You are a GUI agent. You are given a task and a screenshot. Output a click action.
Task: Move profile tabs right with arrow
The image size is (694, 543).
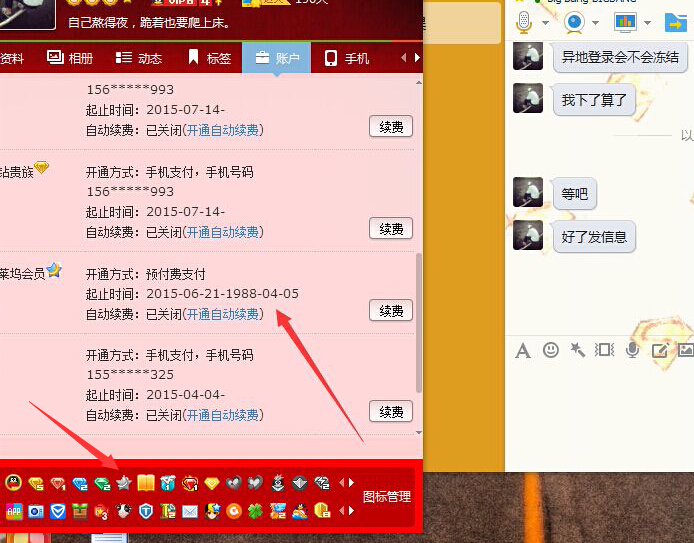click(417, 58)
